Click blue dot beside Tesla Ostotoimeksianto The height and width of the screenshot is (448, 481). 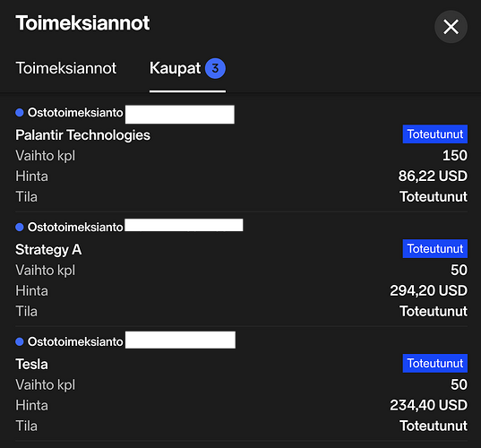20,341
